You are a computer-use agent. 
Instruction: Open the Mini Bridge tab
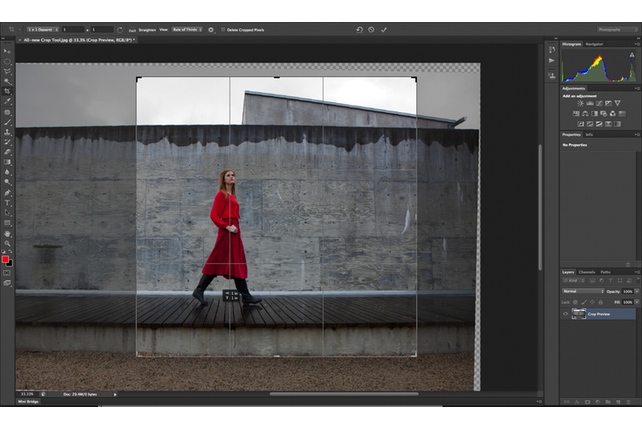point(28,402)
